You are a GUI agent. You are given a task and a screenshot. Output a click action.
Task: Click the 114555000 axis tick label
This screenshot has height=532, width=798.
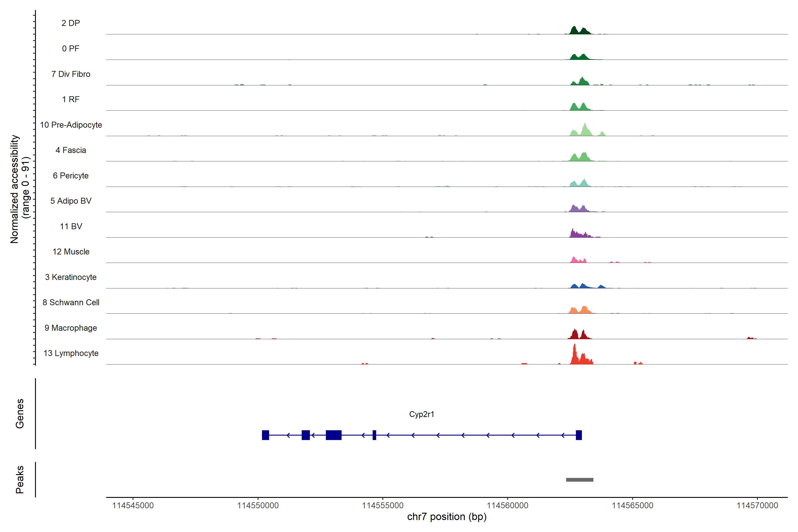tap(383, 506)
